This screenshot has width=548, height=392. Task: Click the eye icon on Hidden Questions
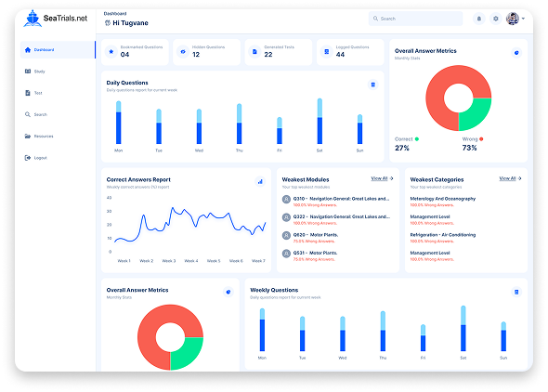coord(183,52)
